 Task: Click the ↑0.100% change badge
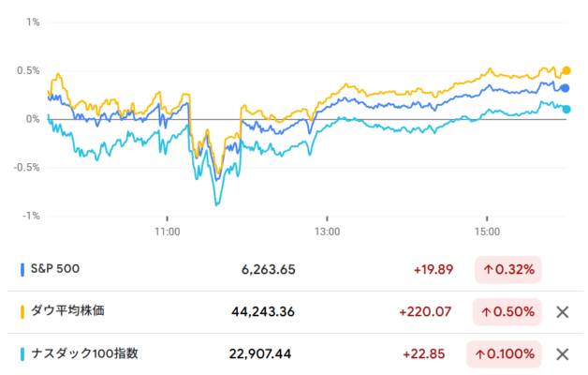point(504,354)
